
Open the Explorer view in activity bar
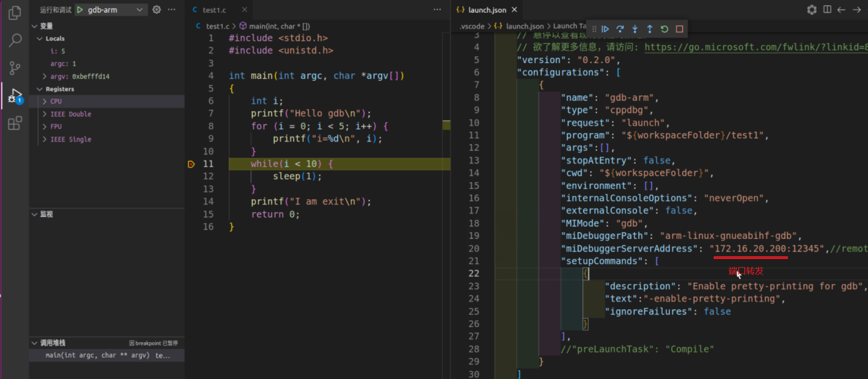15,13
